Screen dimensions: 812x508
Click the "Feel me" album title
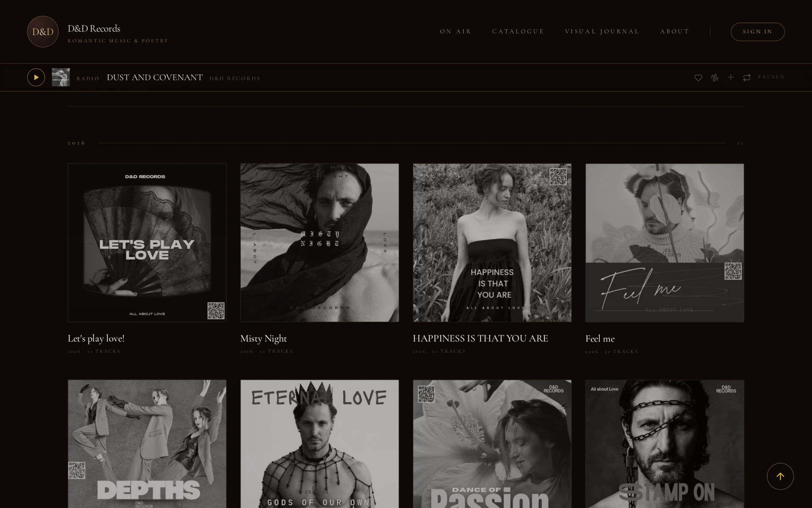(x=600, y=339)
